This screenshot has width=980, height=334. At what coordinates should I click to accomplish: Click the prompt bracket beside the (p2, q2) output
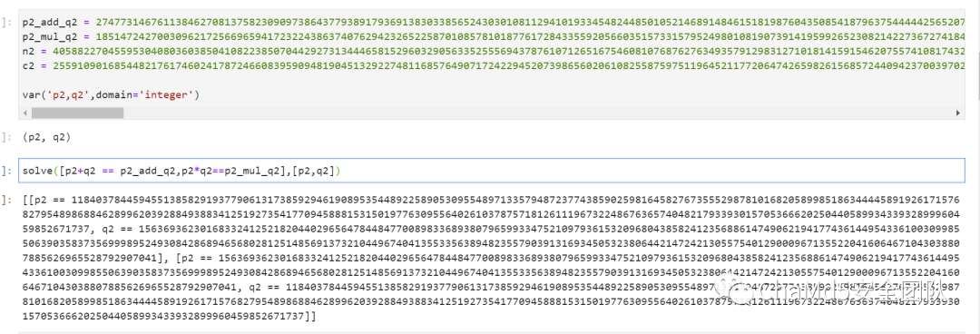[7, 138]
